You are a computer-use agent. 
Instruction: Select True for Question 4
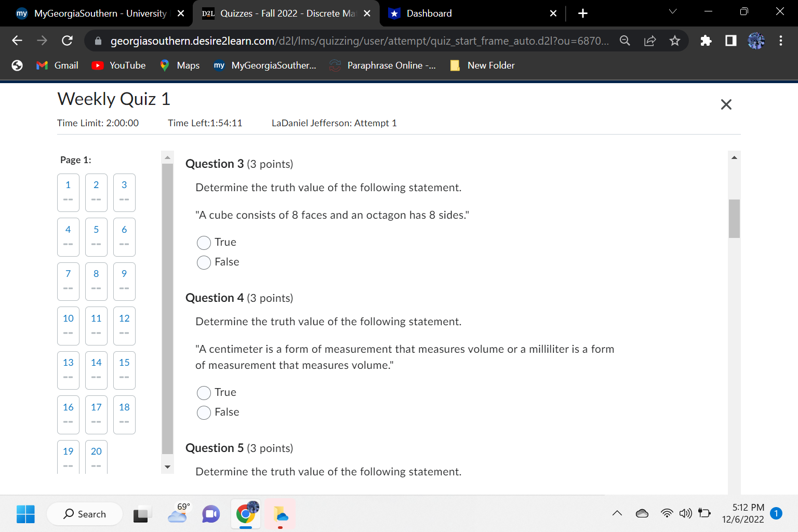tap(204, 393)
